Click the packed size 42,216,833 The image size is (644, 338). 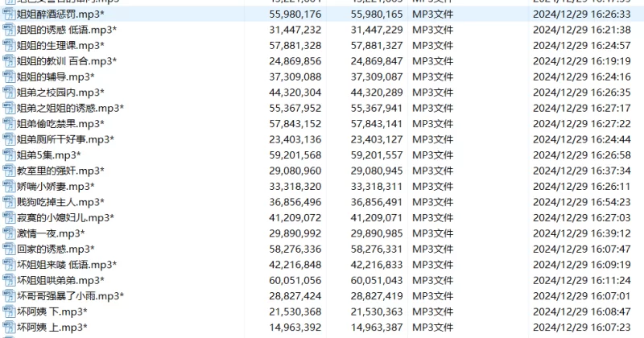pyautogui.click(x=377, y=265)
